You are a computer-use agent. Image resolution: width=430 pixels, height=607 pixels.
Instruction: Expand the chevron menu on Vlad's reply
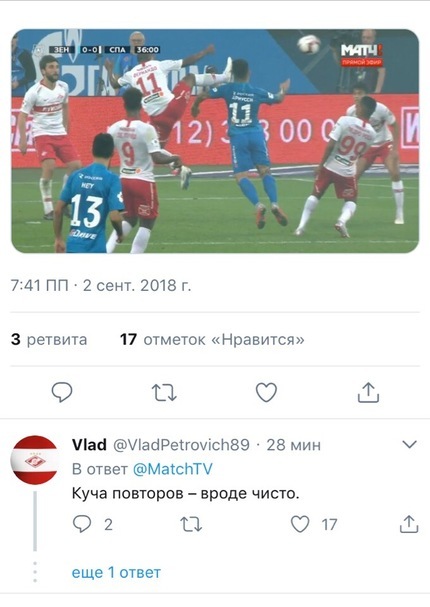click(409, 444)
